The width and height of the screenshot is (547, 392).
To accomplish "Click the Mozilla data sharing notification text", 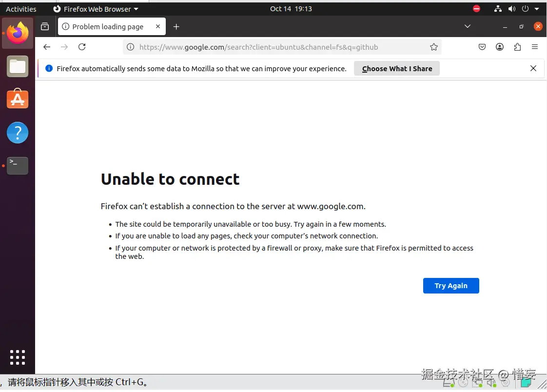I will pyautogui.click(x=202, y=69).
